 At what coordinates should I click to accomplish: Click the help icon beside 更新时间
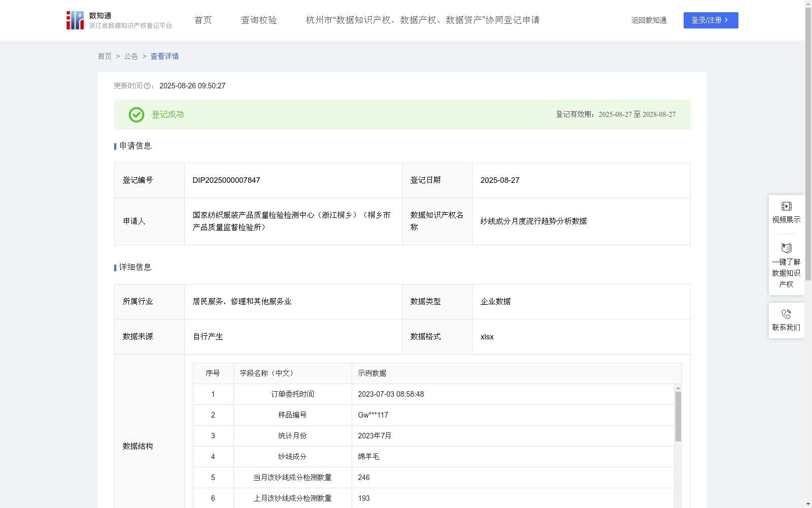click(x=147, y=86)
